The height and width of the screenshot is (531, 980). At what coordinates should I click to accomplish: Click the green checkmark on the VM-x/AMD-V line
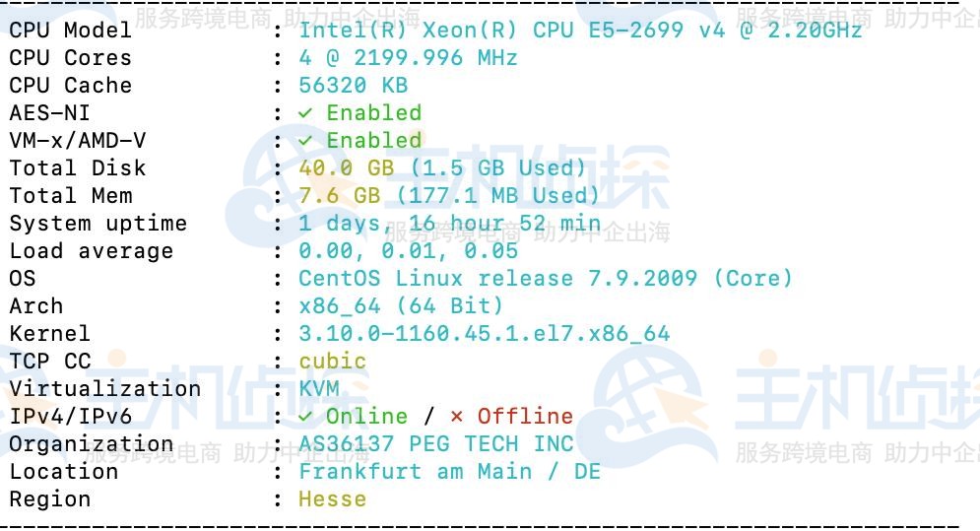(x=305, y=141)
